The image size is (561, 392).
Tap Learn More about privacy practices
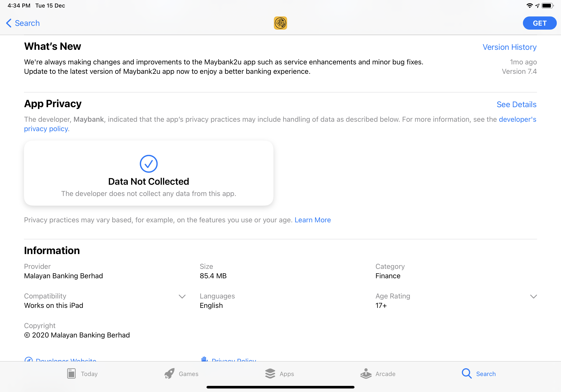[x=312, y=220]
